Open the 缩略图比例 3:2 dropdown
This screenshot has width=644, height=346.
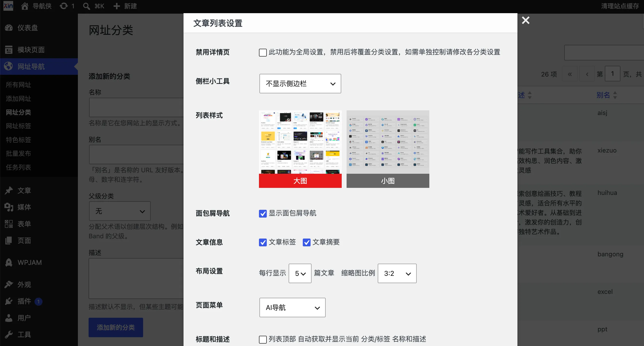[397, 273]
